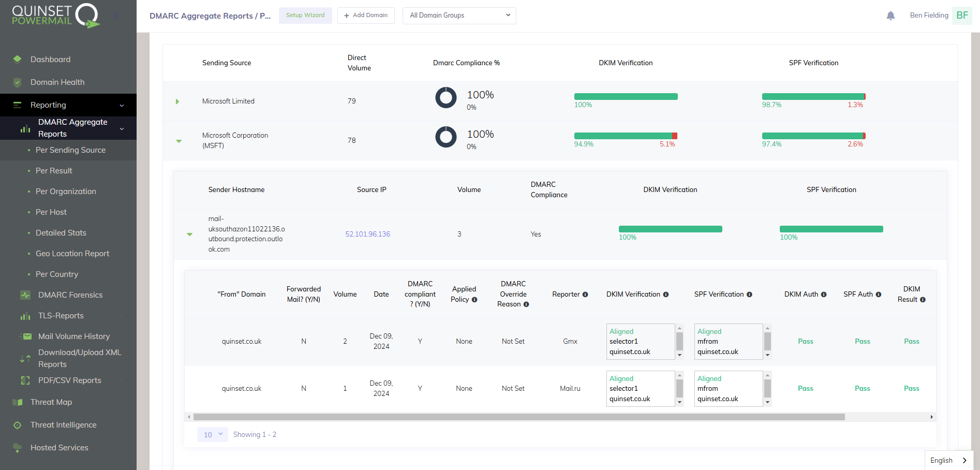Click the Dashboard icon in sidebar
Viewport: 980px width, 470px height.
(x=18, y=60)
